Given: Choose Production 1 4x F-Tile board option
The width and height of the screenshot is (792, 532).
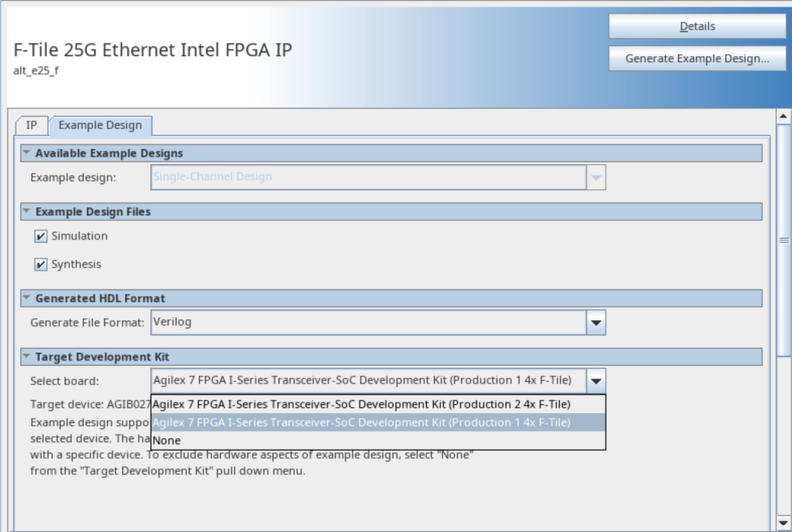Looking at the screenshot, I should (x=378, y=423).
